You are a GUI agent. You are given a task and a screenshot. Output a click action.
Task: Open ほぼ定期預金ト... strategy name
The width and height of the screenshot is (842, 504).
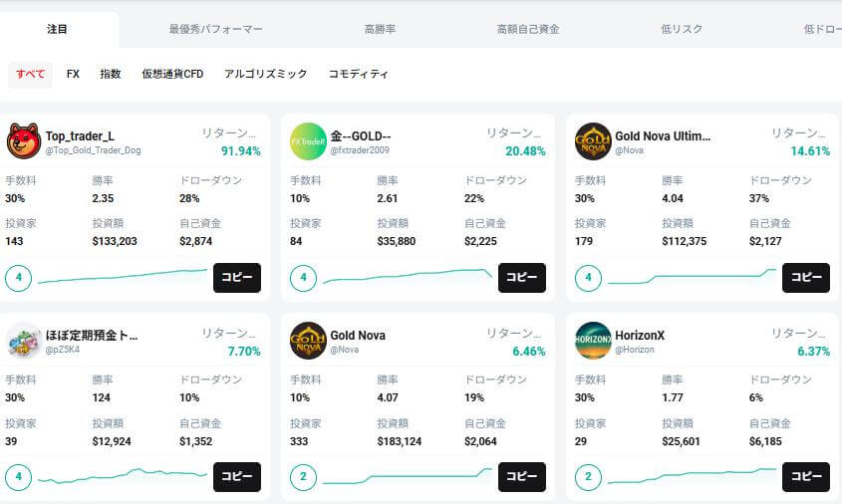click(x=92, y=336)
